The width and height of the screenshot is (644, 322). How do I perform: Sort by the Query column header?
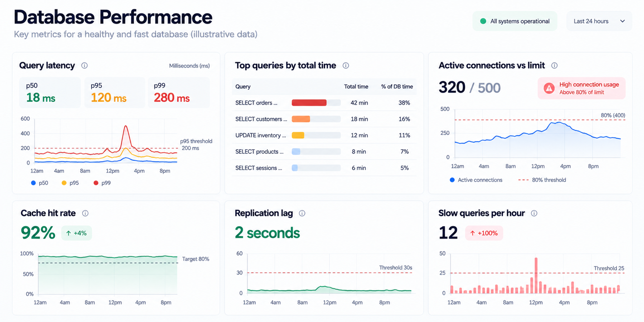point(243,87)
